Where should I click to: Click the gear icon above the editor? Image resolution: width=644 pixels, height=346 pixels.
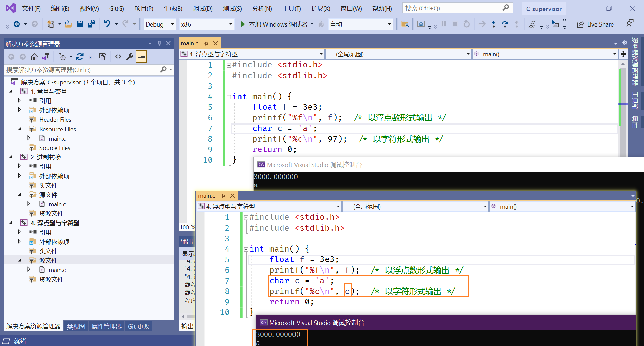(625, 43)
